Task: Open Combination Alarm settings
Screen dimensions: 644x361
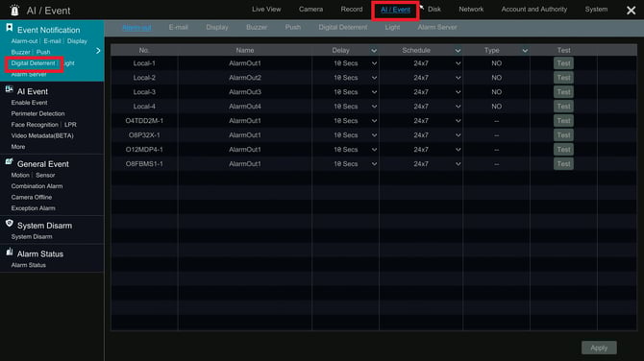Action: (x=37, y=186)
